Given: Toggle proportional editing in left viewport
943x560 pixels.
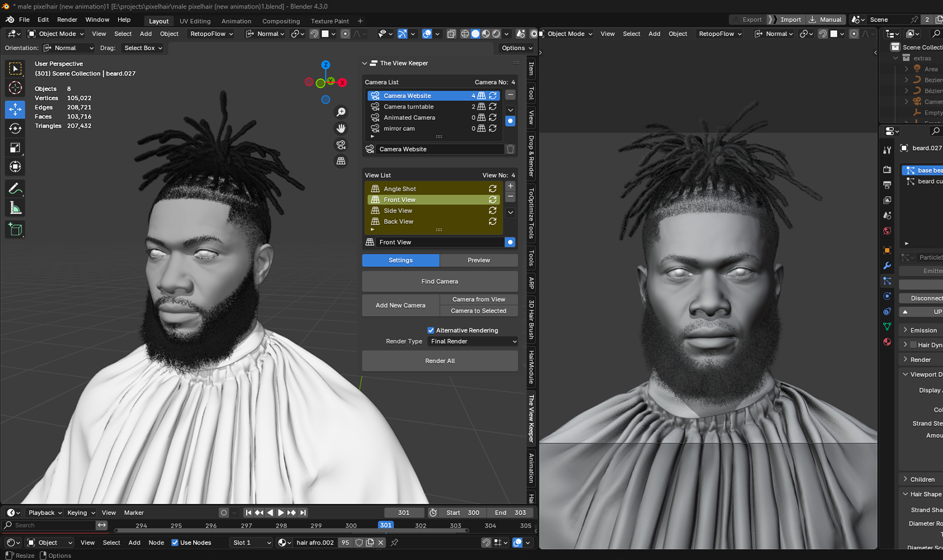Looking at the screenshot, I should (x=345, y=34).
